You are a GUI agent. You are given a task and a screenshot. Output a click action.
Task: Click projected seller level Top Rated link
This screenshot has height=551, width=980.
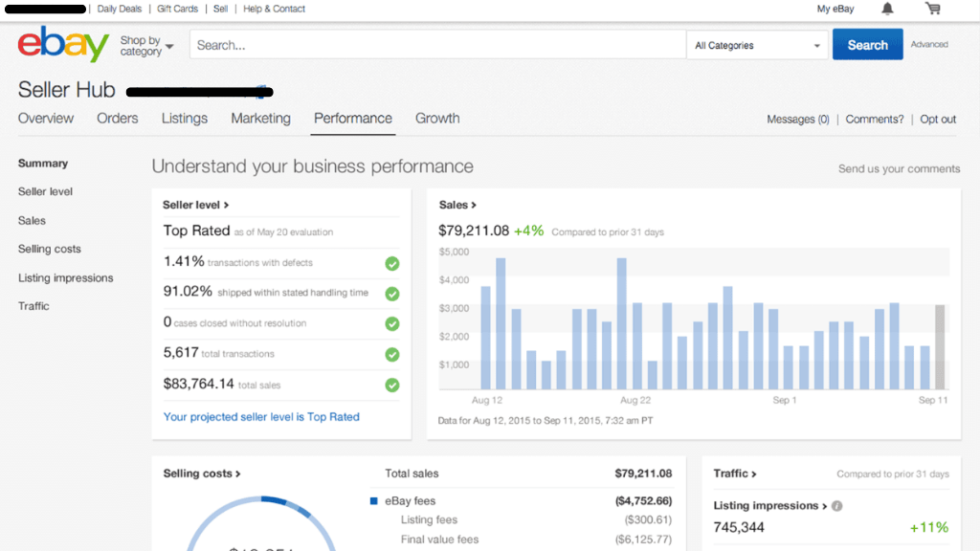[x=261, y=417]
